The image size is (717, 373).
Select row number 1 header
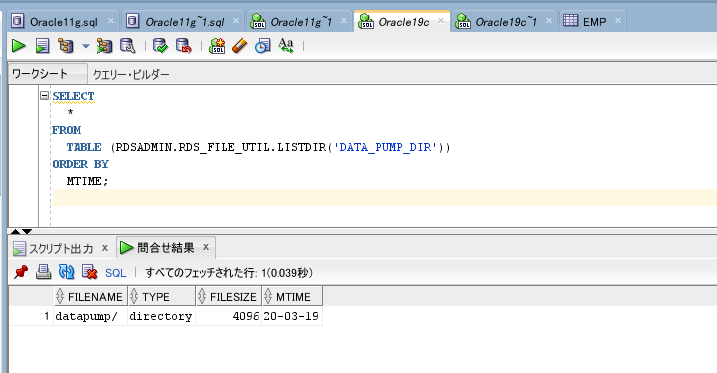(32, 316)
